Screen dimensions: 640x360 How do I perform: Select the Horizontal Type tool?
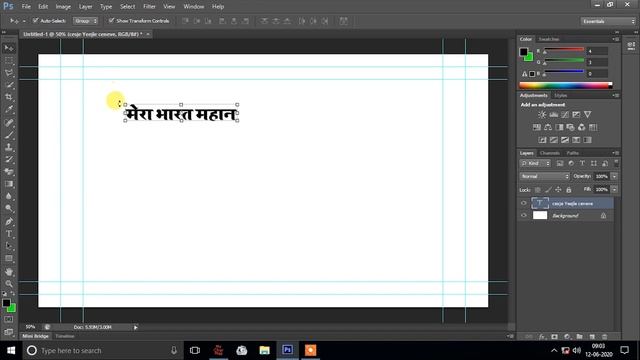pyautogui.click(x=9, y=234)
